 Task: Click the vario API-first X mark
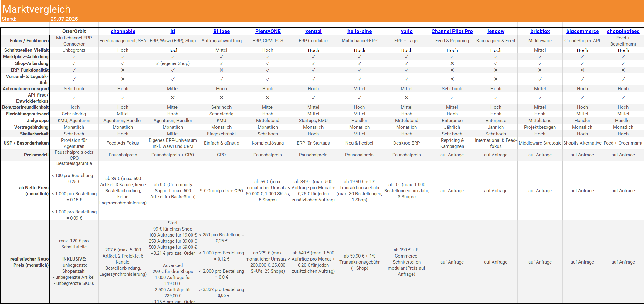tap(406, 98)
